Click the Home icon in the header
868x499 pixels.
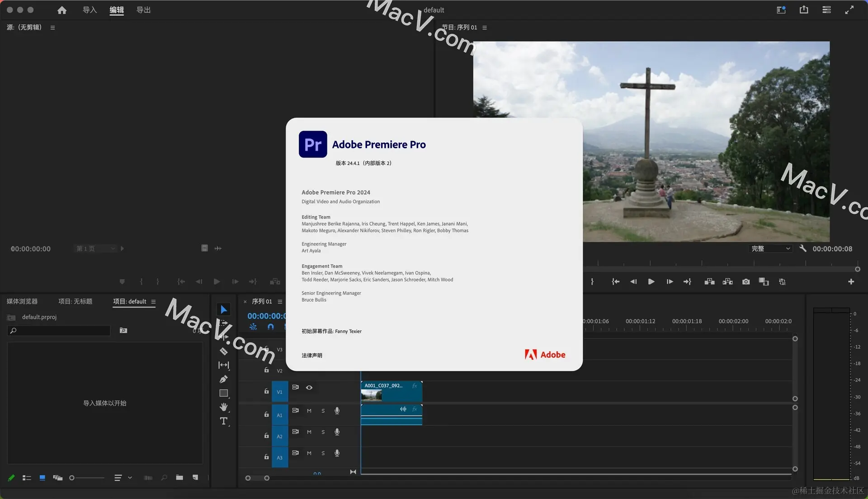(62, 10)
